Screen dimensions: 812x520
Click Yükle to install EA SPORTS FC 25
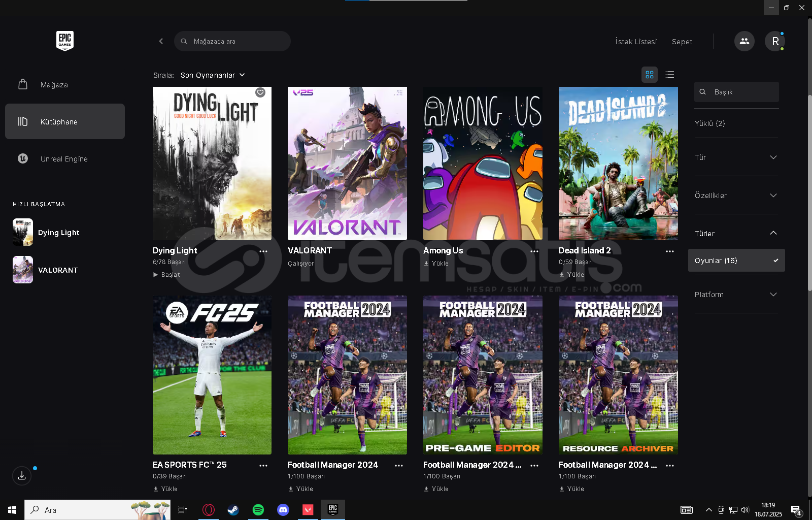pyautogui.click(x=165, y=489)
